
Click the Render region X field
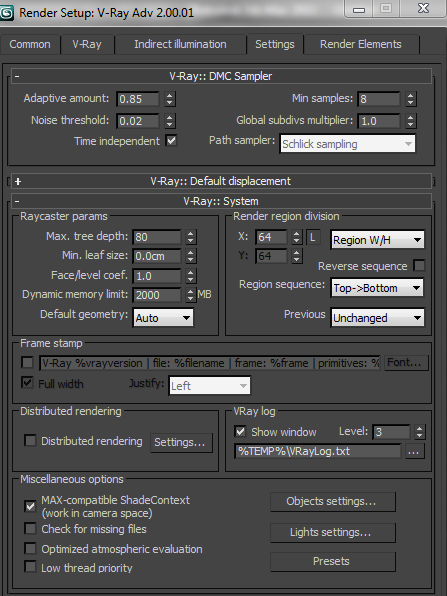tap(271, 237)
